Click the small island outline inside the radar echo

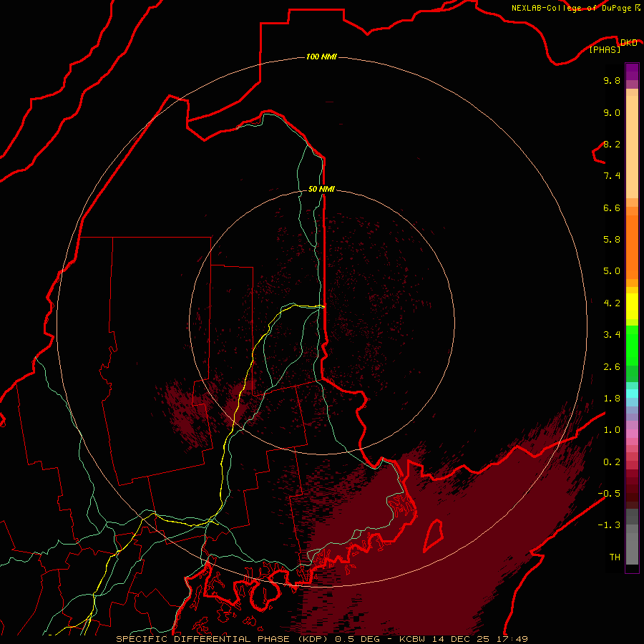(434, 535)
